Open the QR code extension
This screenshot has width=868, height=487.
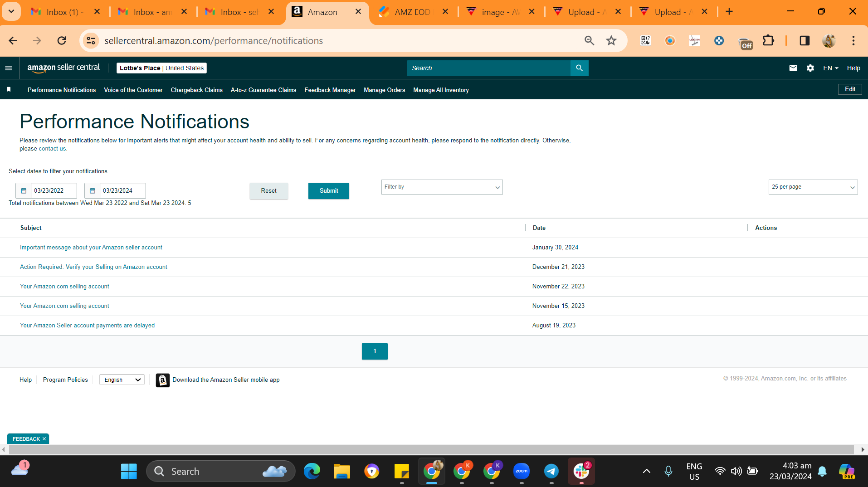645,41
